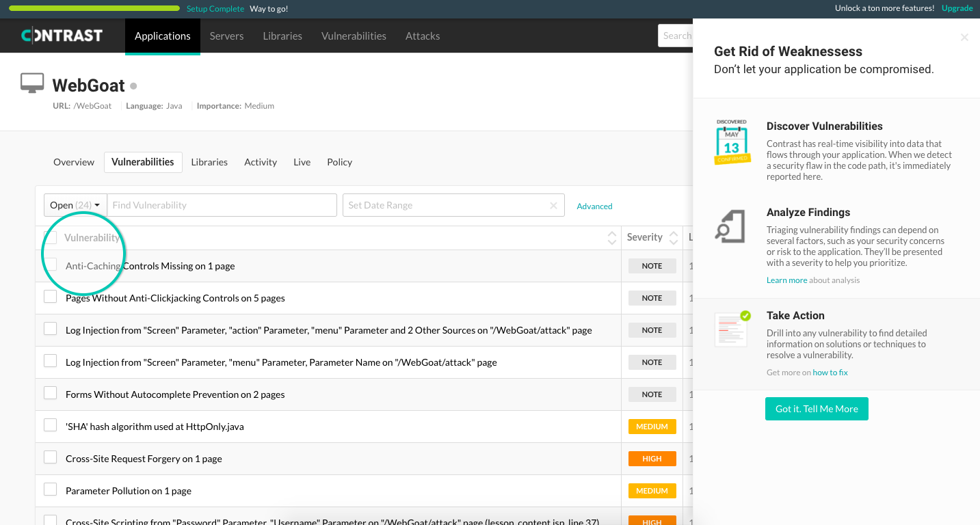Go to the Servers nav item
Screen dimensions: 980x525
pos(226,36)
